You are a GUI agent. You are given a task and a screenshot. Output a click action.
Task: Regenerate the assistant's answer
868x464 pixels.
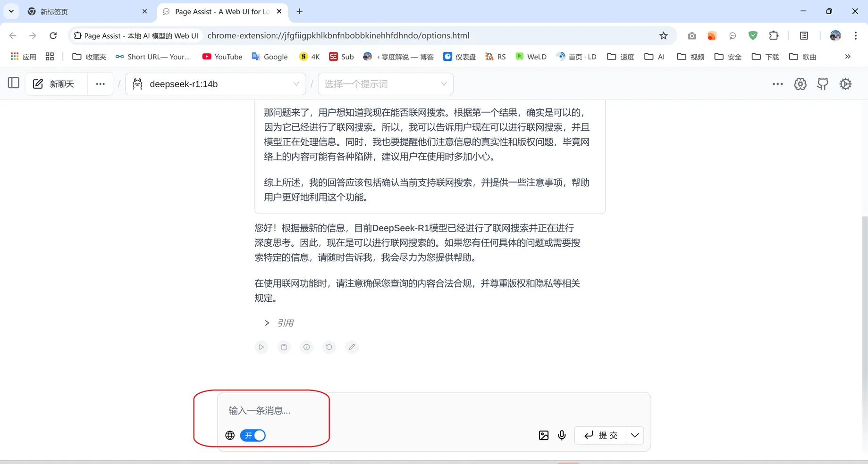point(329,347)
